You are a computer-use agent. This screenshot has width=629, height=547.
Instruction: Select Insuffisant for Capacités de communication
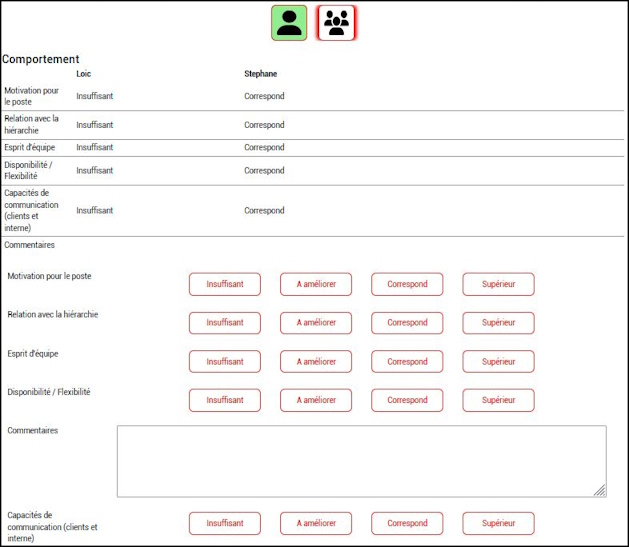(x=225, y=523)
